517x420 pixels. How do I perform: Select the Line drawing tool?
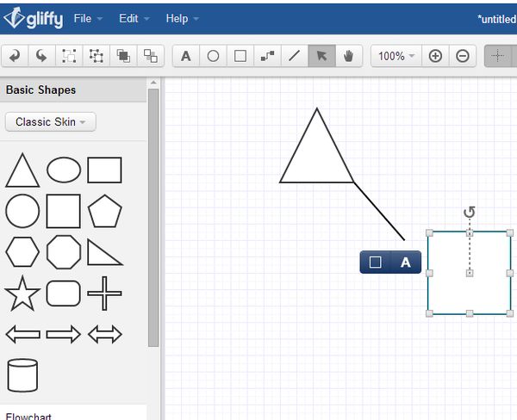294,56
